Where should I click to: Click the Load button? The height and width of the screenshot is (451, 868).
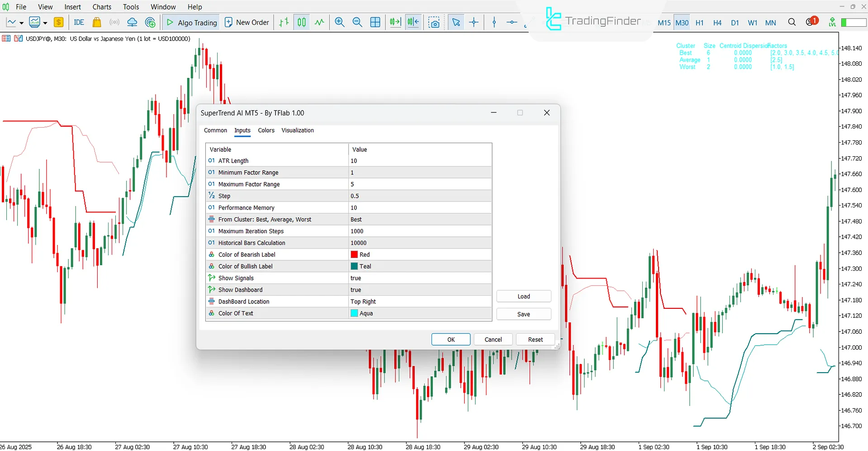pos(523,296)
